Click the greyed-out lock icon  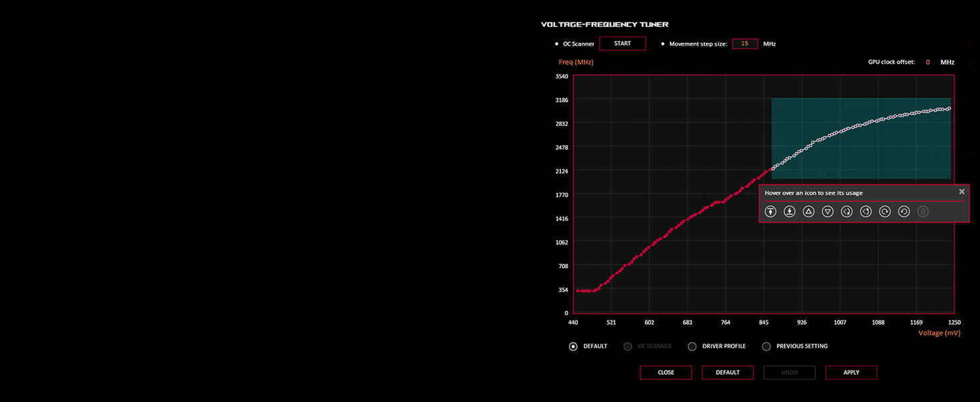tap(922, 212)
